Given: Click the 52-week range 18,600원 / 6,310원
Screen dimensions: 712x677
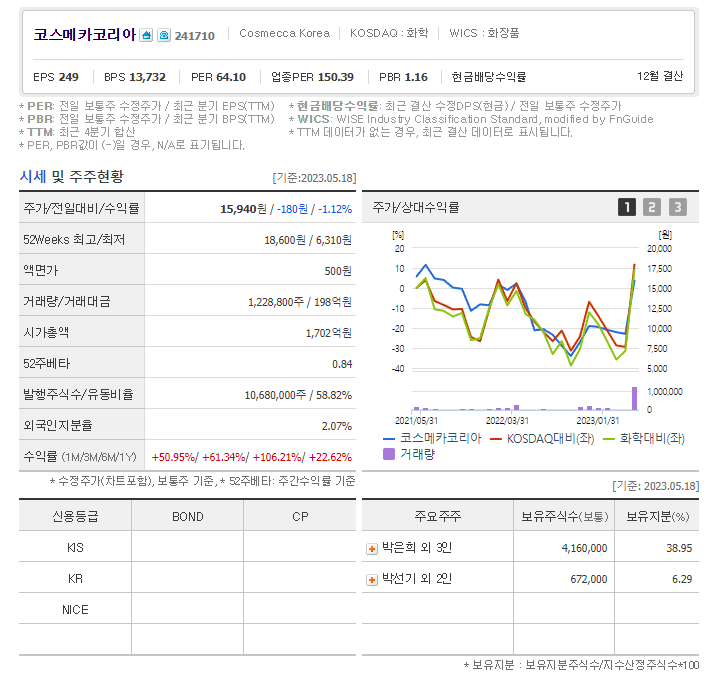Looking at the screenshot, I should (x=308, y=240).
